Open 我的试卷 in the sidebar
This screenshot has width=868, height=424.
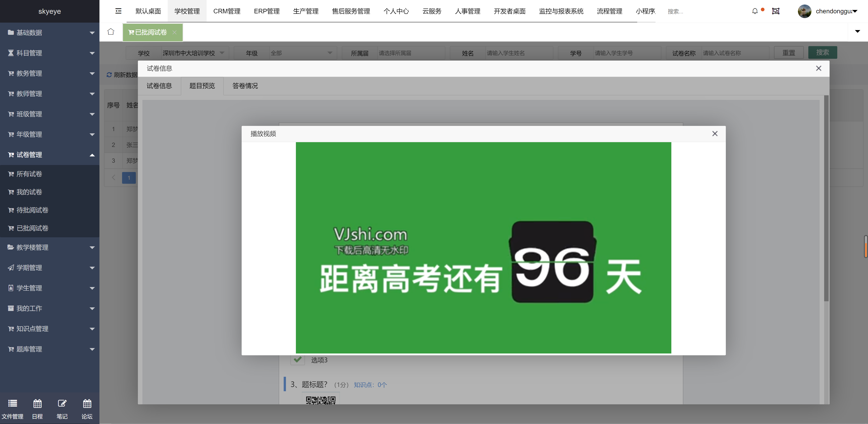coord(50,192)
